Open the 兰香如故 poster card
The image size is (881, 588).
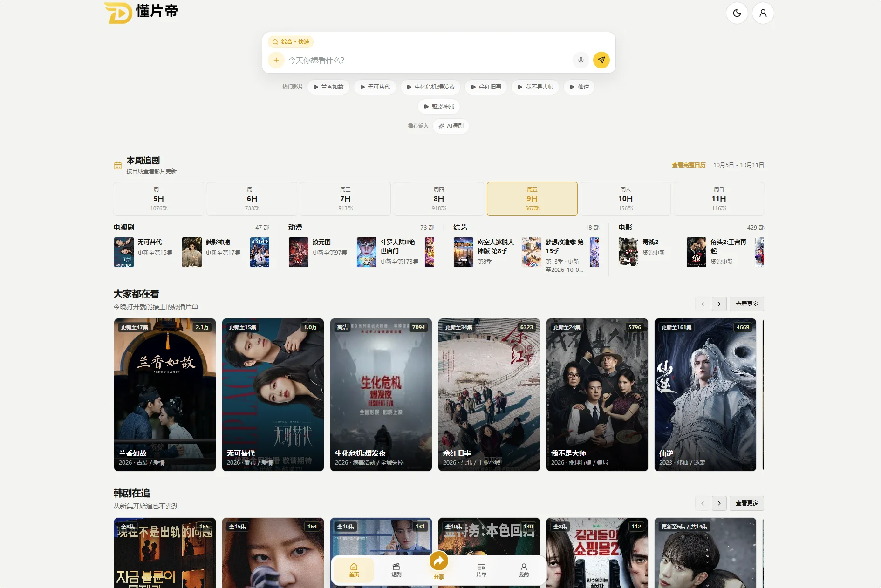pos(165,395)
